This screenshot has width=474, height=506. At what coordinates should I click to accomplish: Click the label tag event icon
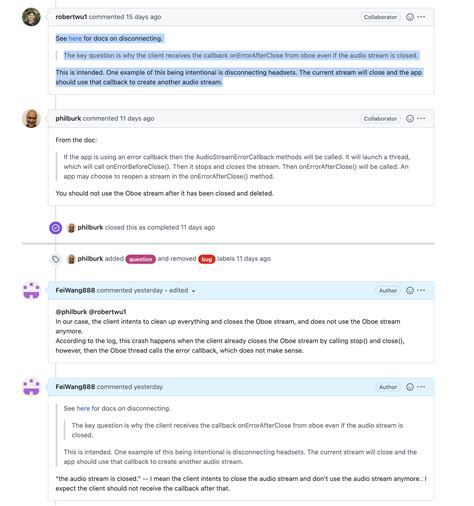(x=56, y=259)
